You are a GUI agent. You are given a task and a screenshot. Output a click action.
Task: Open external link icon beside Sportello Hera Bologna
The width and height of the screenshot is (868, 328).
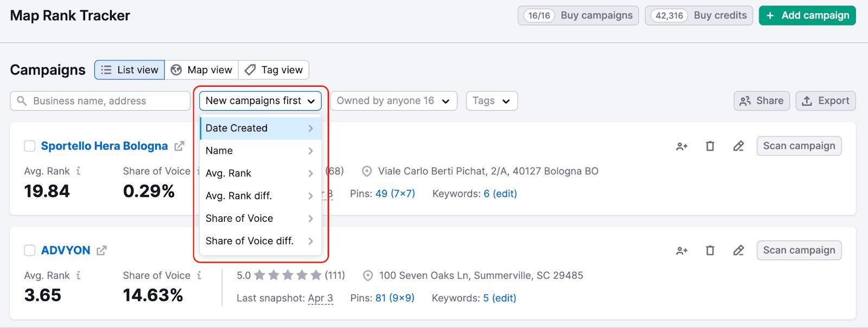[179, 146]
